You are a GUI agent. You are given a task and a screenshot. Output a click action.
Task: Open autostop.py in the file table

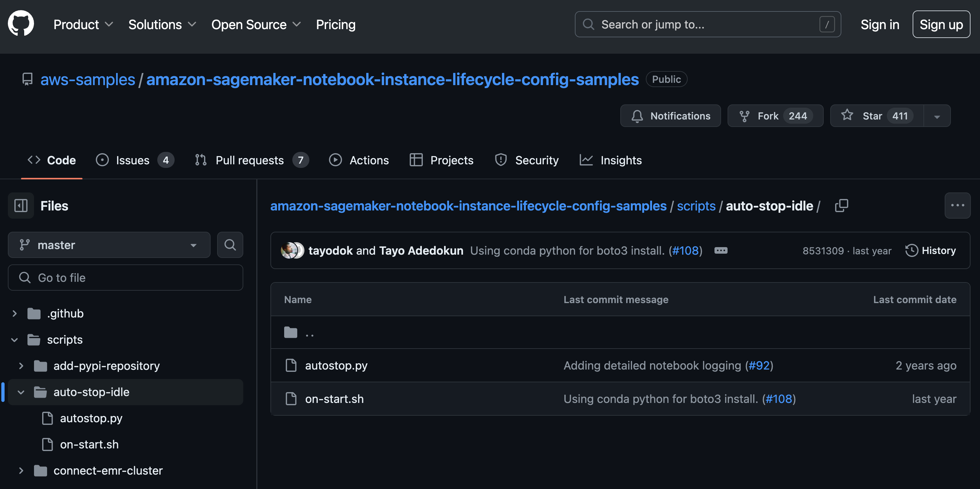[336, 366]
